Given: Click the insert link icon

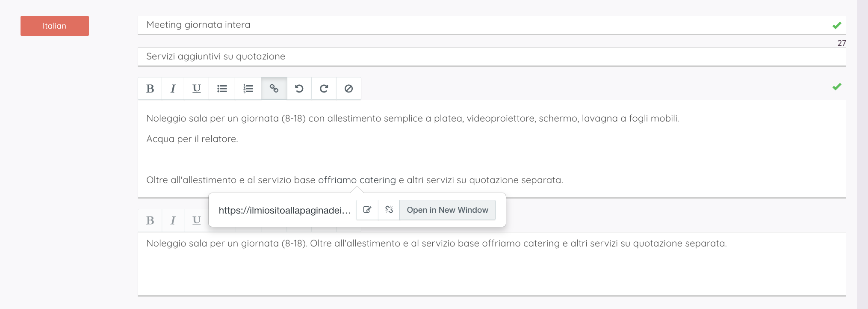Looking at the screenshot, I should click(x=274, y=89).
